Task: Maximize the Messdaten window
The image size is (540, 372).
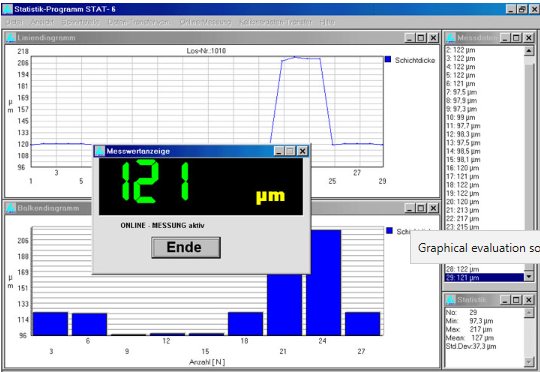Action: point(516,38)
